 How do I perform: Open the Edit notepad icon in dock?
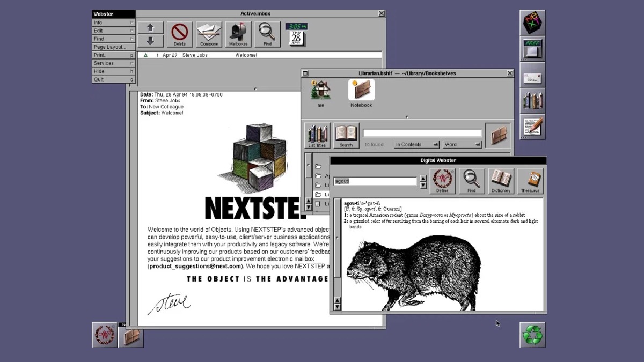(x=533, y=127)
